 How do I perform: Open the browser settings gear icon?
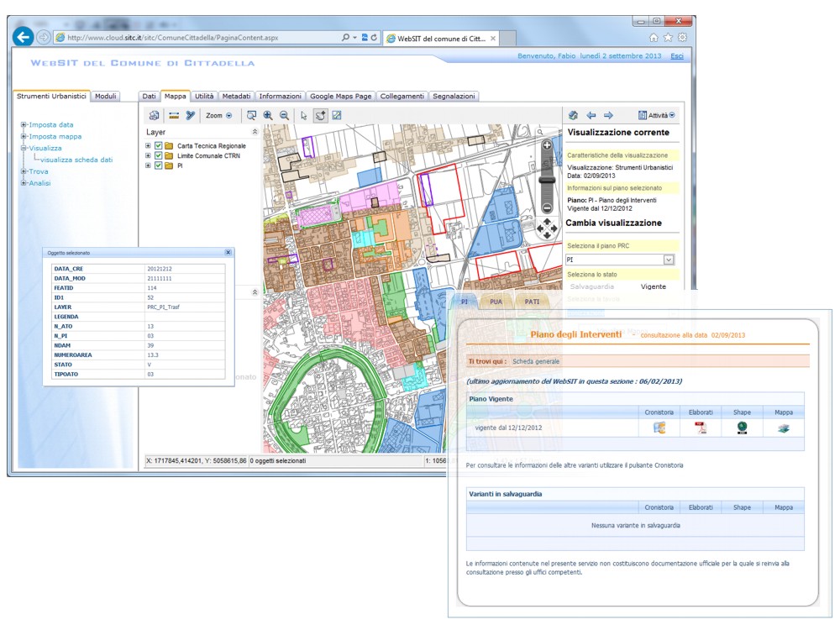682,38
